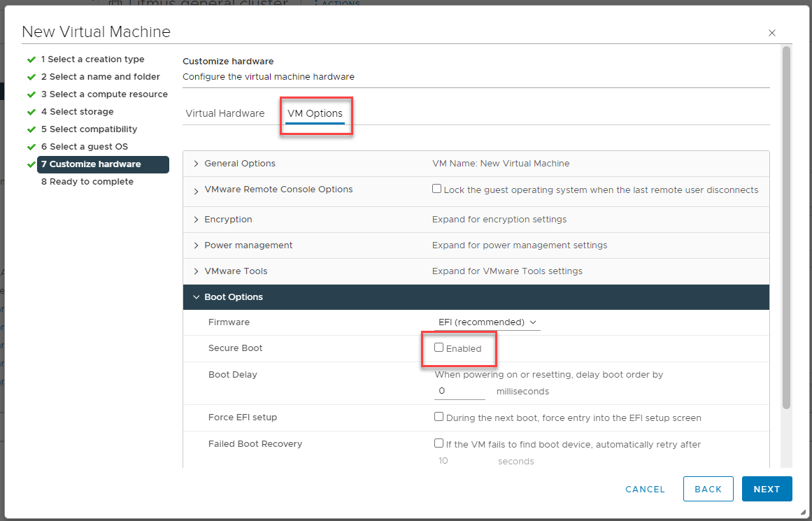Image resolution: width=812 pixels, height=521 pixels.
Task: Check lock guest OS on remote disconnect
Action: pyautogui.click(x=436, y=187)
